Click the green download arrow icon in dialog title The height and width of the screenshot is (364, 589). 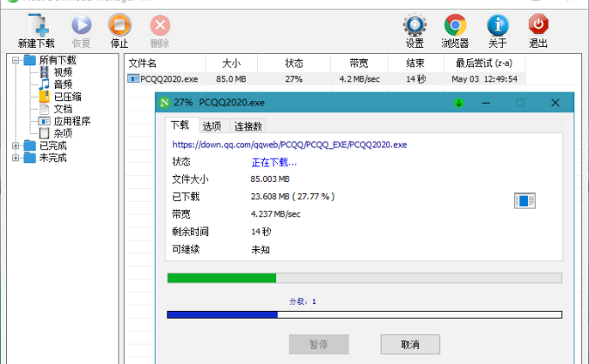(458, 103)
